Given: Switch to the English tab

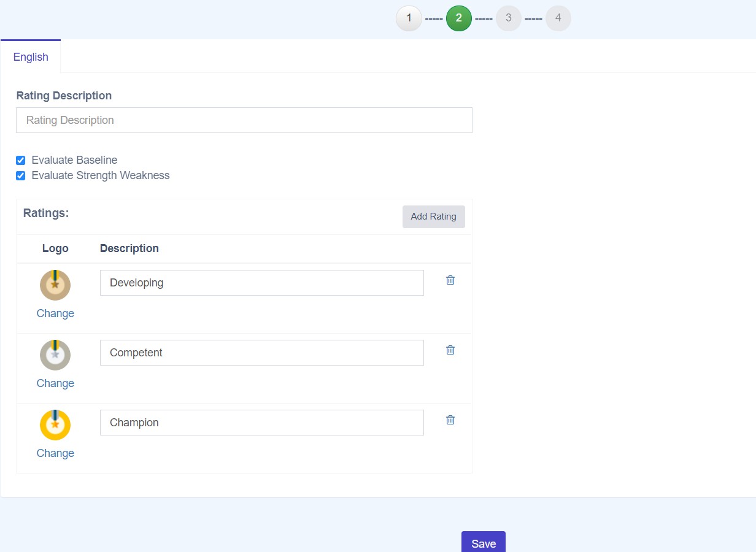Looking at the screenshot, I should (31, 56).
